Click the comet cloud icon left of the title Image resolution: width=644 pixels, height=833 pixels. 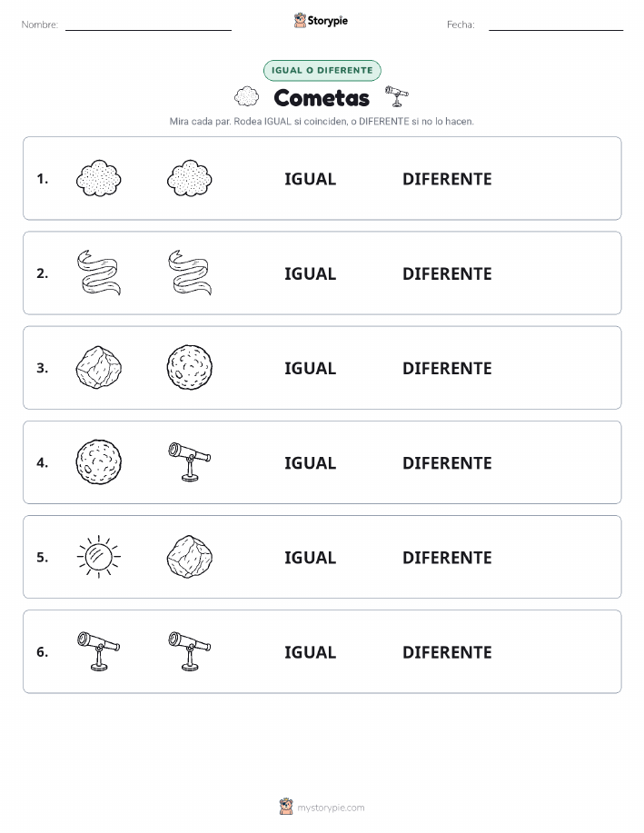tap(246, 96)
